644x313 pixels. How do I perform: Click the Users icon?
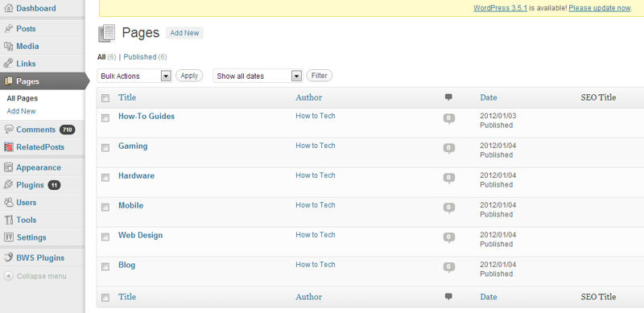[8, 203]
